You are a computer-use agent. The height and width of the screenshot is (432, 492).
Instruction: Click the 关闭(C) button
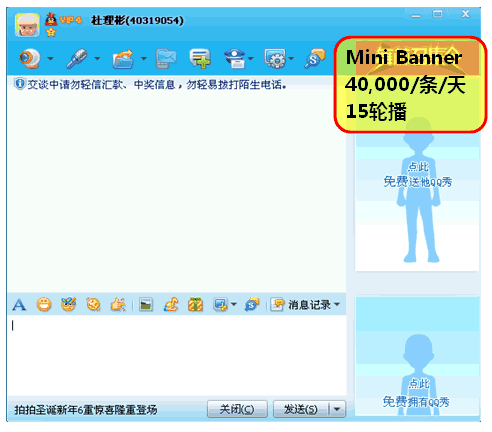[x=237, y=409]
